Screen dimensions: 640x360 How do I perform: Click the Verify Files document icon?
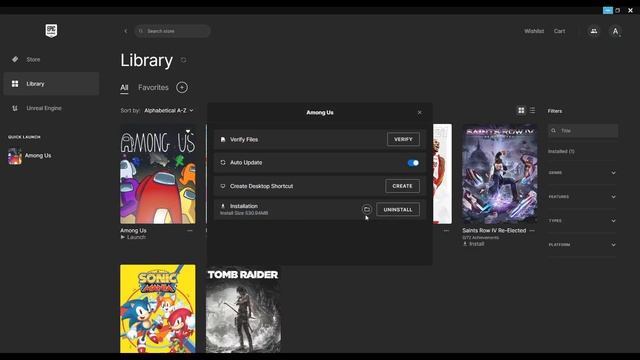pyautogui.click(x=223, y=140)
